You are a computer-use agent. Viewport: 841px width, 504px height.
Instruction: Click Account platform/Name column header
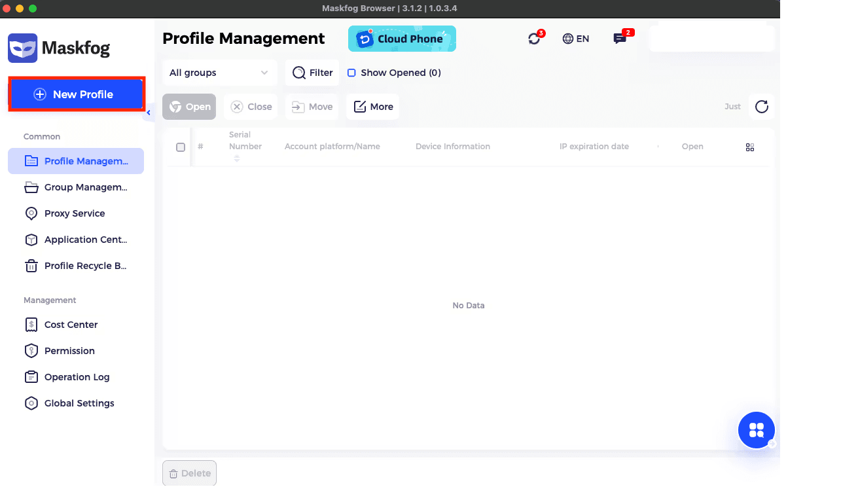(332, 147)
